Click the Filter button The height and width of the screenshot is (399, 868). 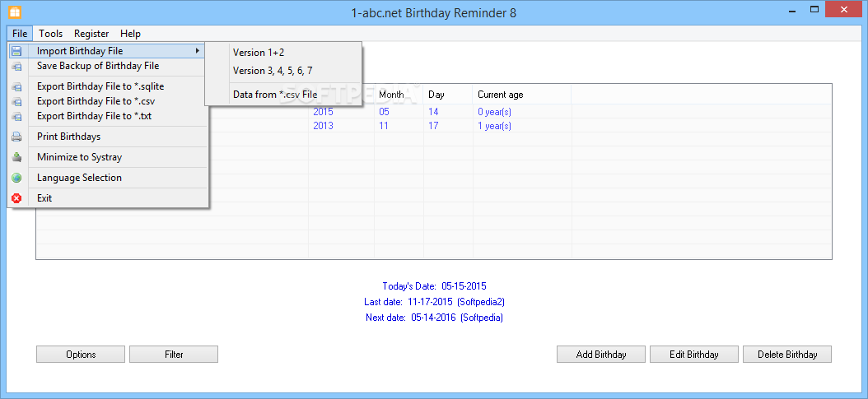click(x=174, y=355)
